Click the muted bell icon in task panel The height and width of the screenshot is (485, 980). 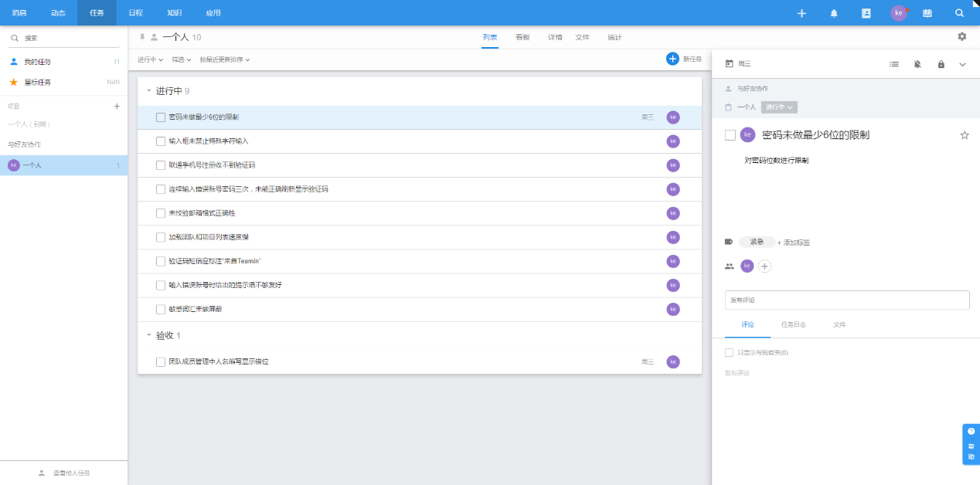917,64
